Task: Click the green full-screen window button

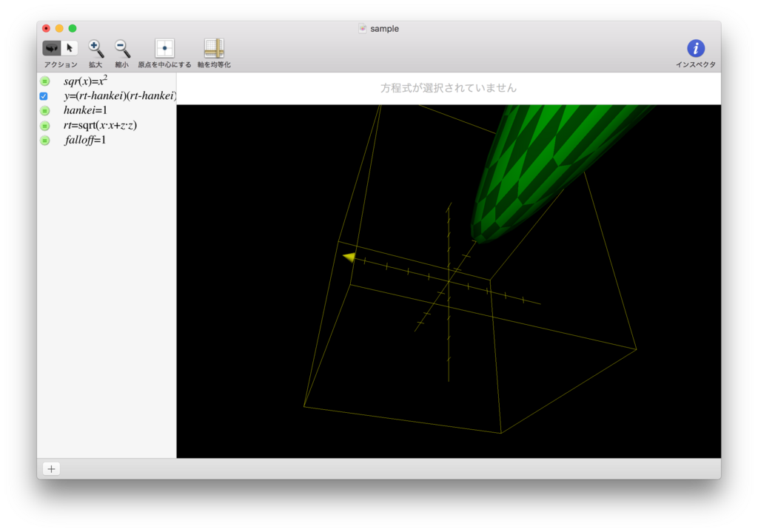Action: (73, 29)
